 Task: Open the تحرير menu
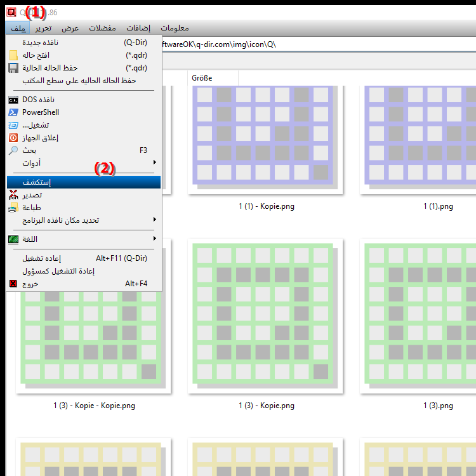(x=43, y=28)
